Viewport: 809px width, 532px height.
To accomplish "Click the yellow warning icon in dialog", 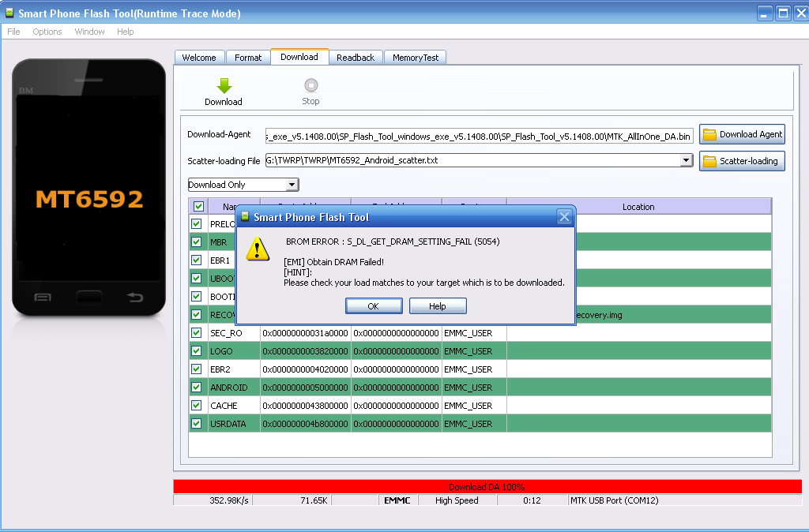I will [x=258, y=249].
